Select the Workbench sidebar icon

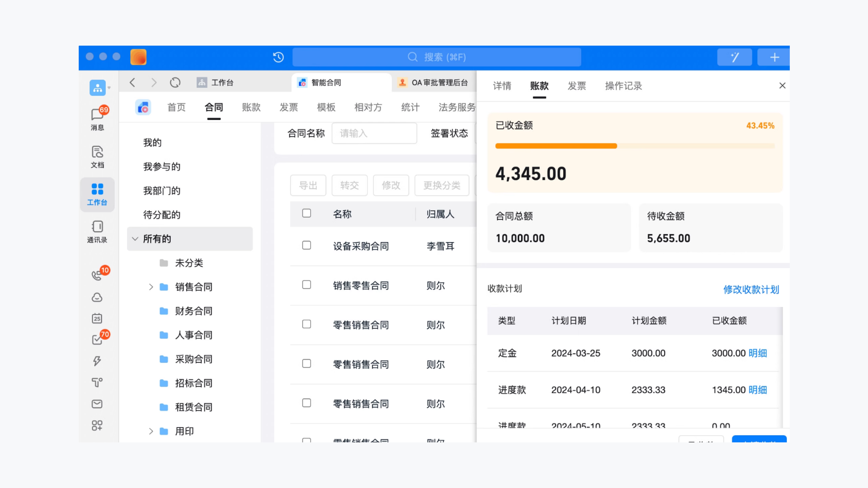coord(97,194)
